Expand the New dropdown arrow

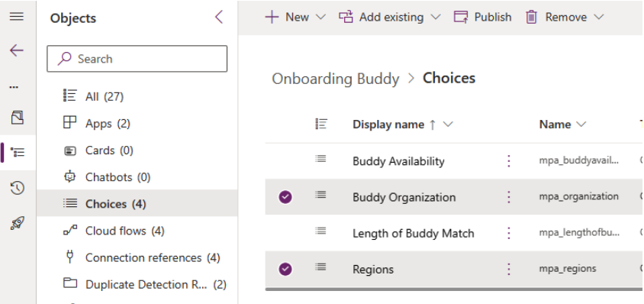coord(320,18)
